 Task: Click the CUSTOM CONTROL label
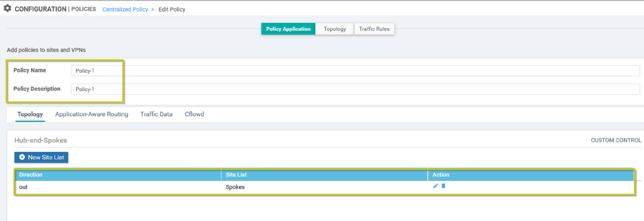click(616, 140)
